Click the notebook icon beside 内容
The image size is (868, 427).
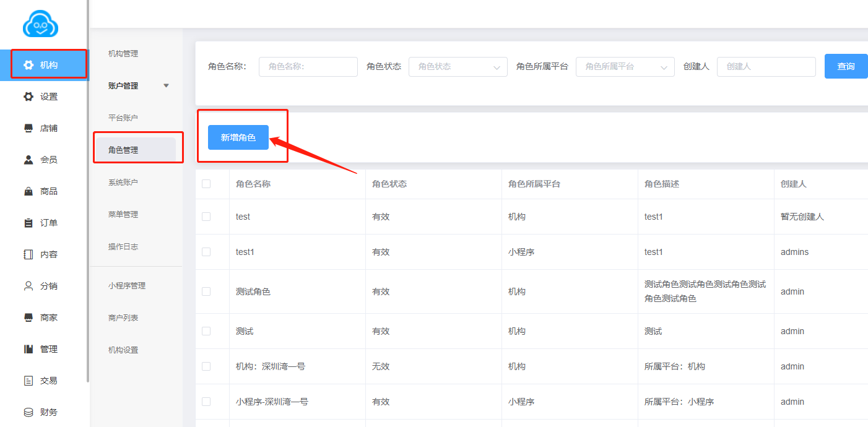click(28, 254)
